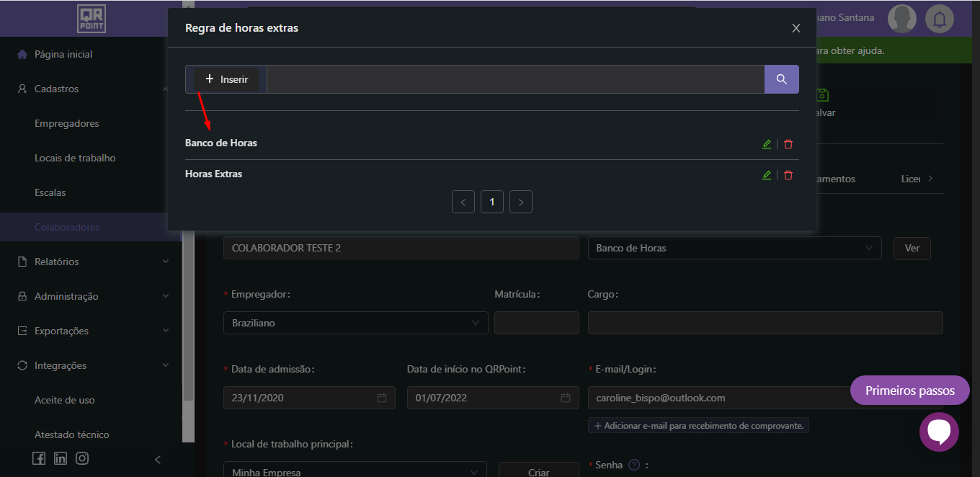Click the Primeiros passos button
This screenshot has width=980, height=477.
tap(909, 391)
